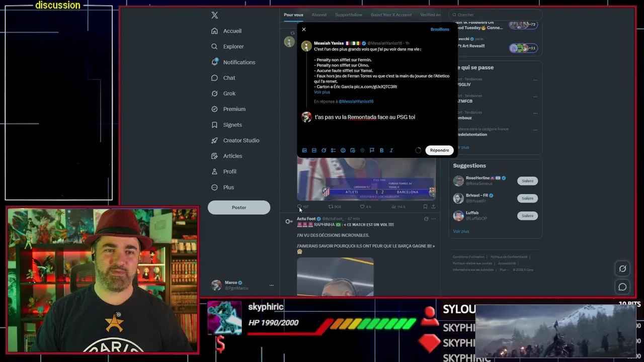Open the emoji picker in composer
Viewport: 644px width, 362px height.
click(x=343, y=150)
